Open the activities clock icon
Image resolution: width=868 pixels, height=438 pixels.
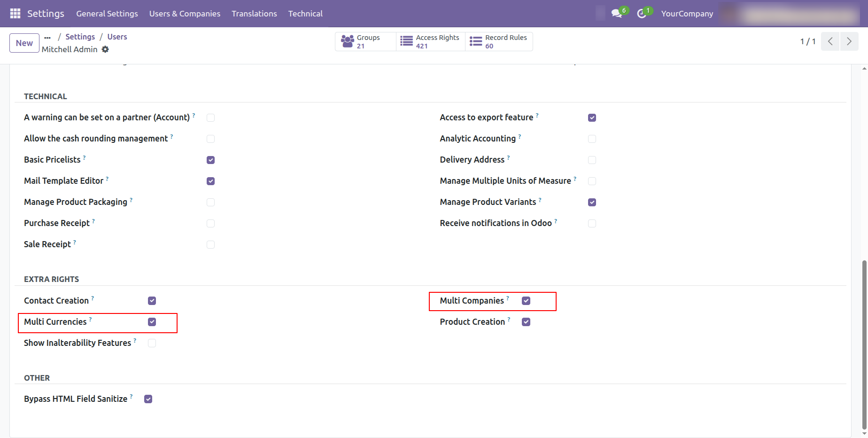click(x=642, y=14)
